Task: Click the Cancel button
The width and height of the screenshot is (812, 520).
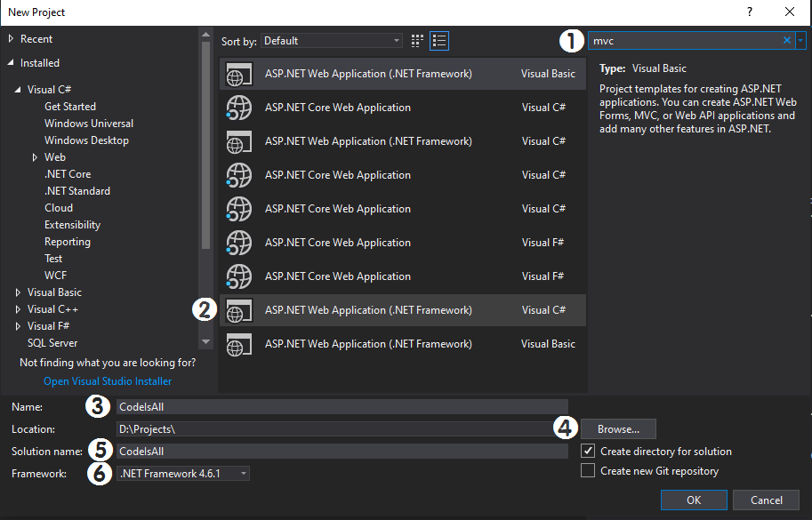Action: point(767,500)
